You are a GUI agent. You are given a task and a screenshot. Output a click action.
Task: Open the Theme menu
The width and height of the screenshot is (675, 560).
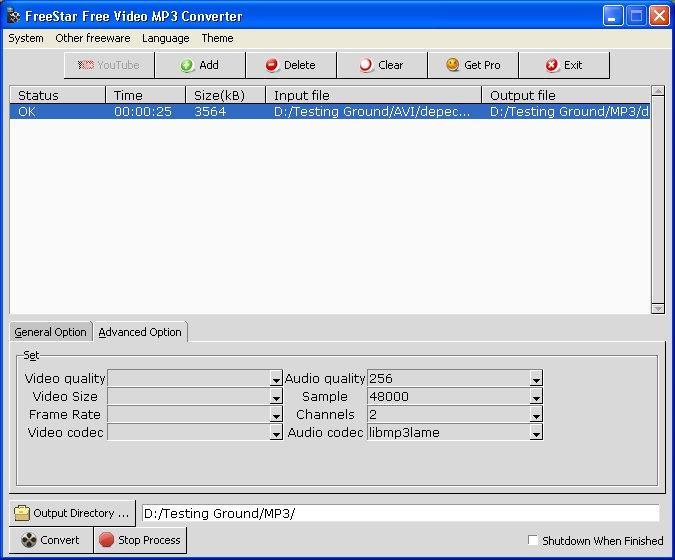tap(217, 38)
